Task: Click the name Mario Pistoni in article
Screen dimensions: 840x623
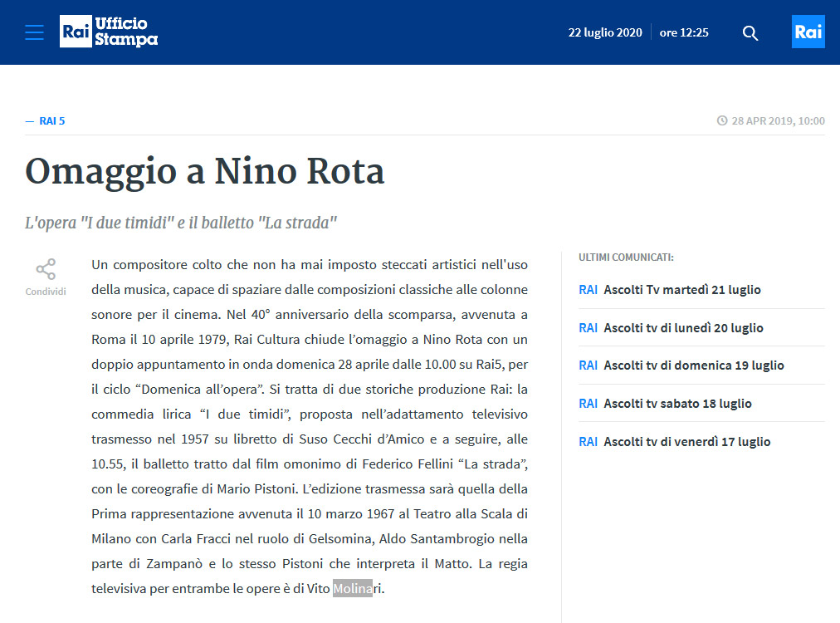Action: pyautogui.click(x=256, y=489)
